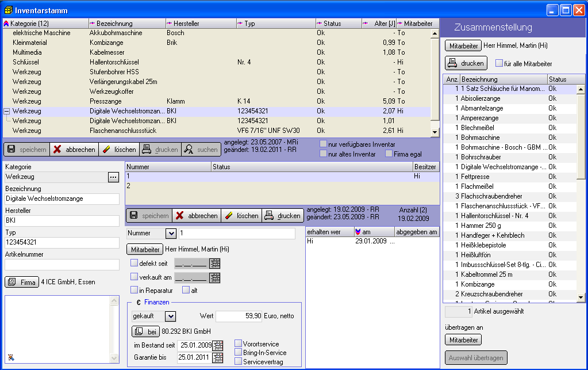Click the calendar icon beside 'Garantie bis'
588x370 pixels.
click(x=218, y=357)
